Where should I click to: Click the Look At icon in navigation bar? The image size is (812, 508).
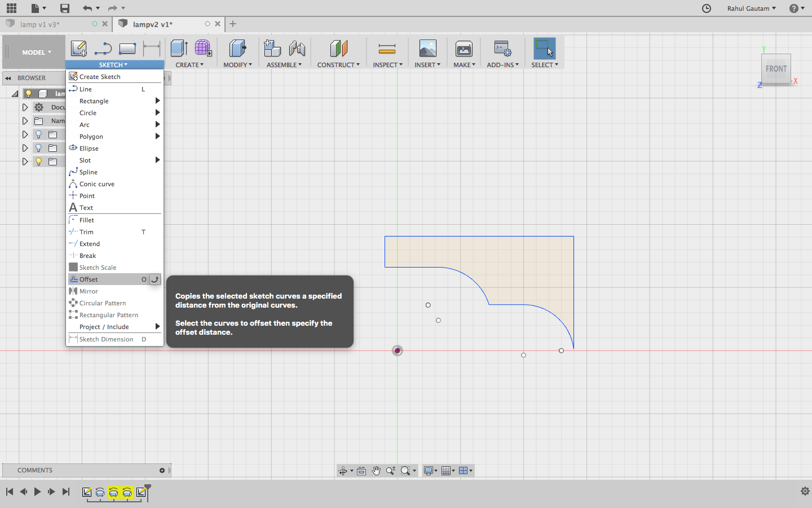coord(361,471)
